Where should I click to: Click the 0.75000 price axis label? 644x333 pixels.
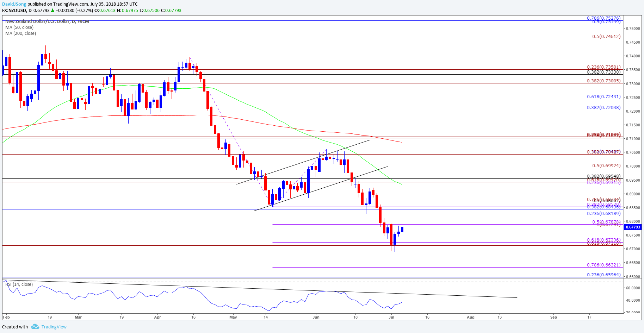click(x=633, y=29)
